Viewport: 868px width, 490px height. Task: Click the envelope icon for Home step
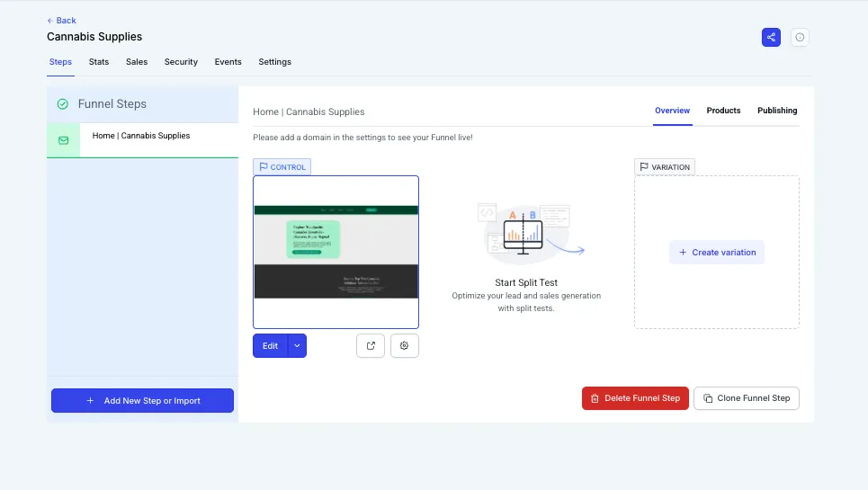(x=64, y=140)
